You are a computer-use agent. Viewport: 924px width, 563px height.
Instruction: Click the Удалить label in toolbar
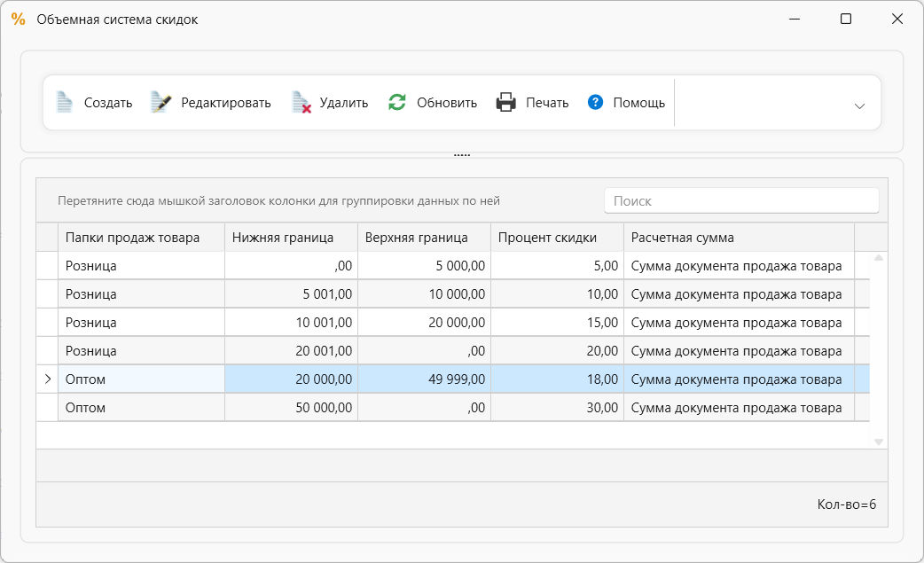tap(343, 103)
